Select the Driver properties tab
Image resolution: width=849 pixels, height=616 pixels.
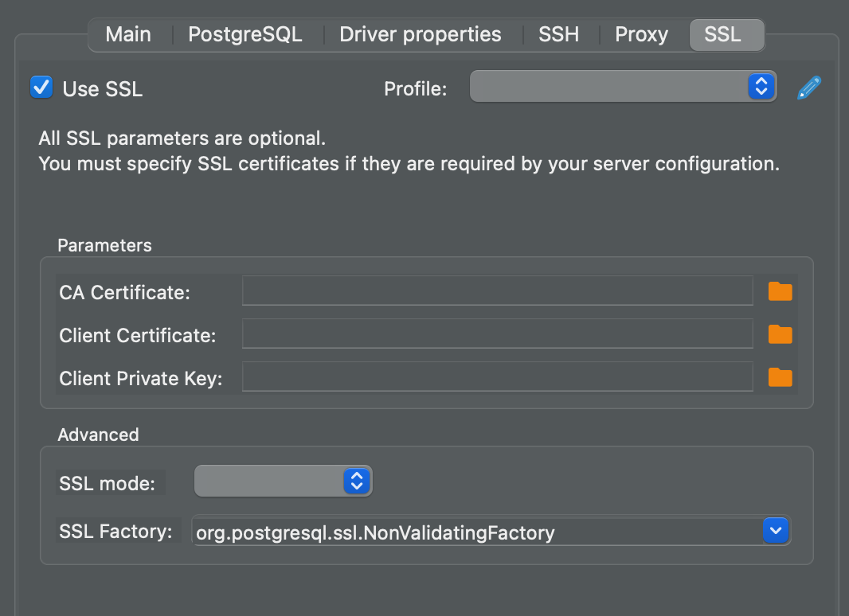pyautogui.click(x=420, y=34)
